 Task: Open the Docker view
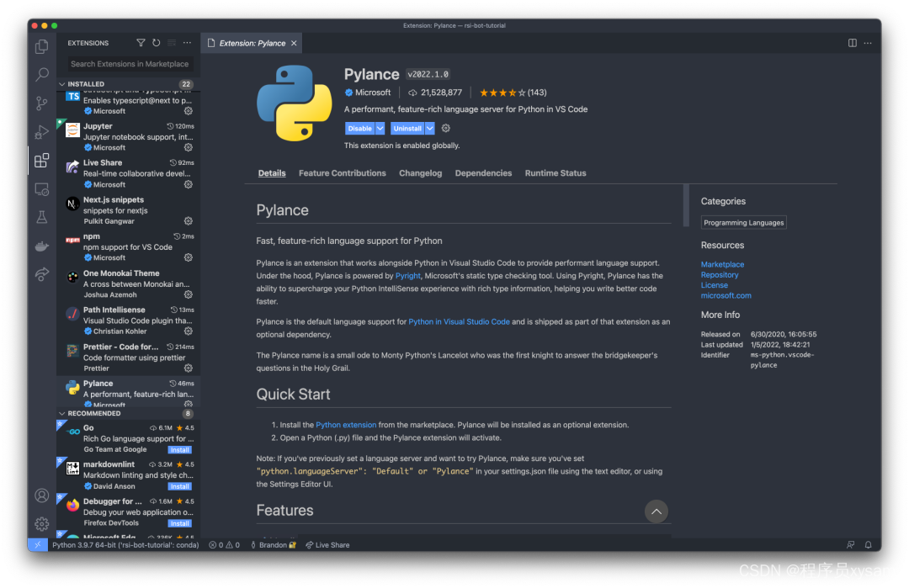tap(42, 246)
